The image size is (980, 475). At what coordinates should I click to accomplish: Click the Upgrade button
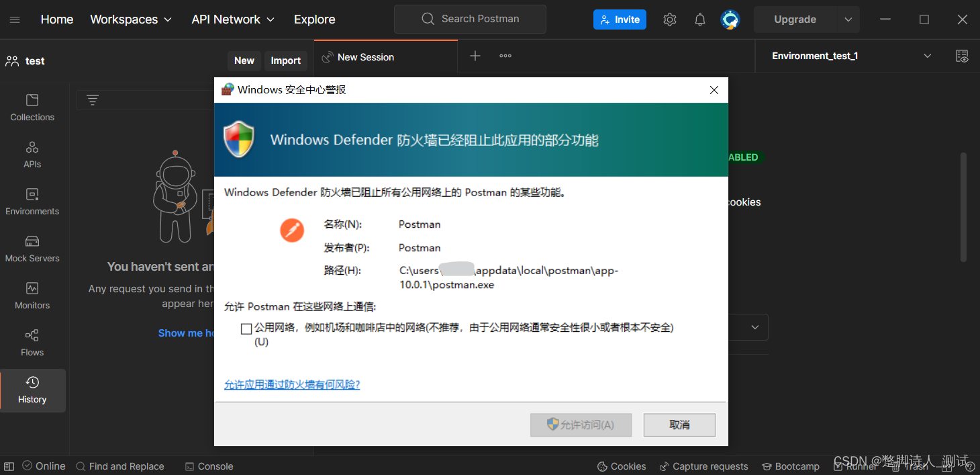[x=795, y=19]
